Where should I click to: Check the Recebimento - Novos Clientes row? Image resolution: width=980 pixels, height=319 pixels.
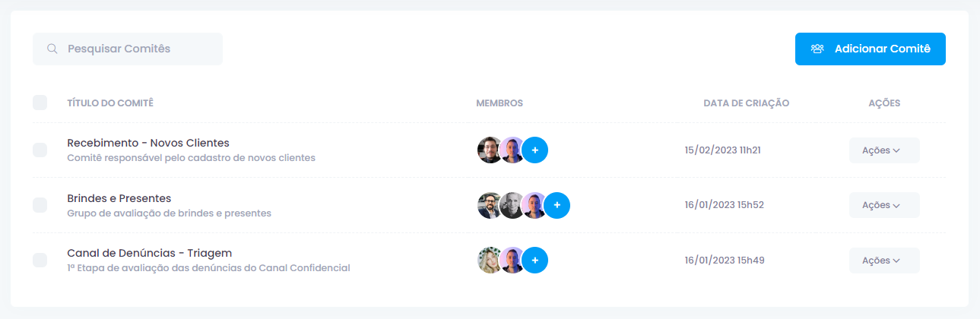40,150
